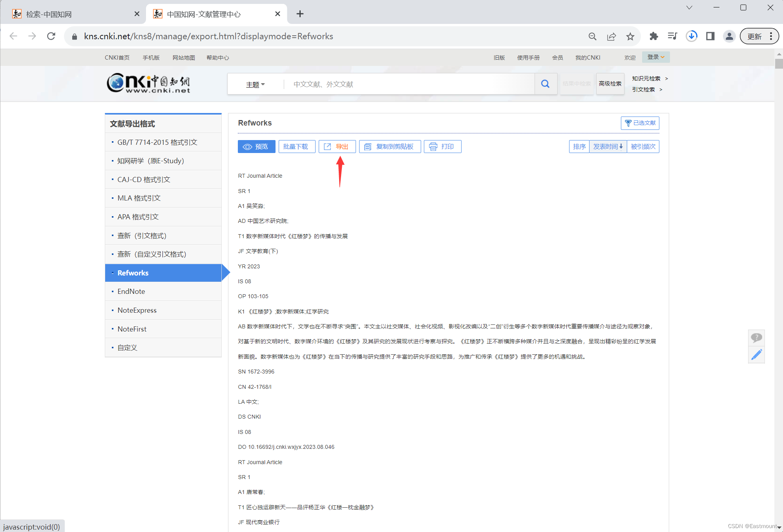The height and width of the screenshot is (532, 783).
Task: Open the 网站地图 link
Action: click(x=184, y=58)
